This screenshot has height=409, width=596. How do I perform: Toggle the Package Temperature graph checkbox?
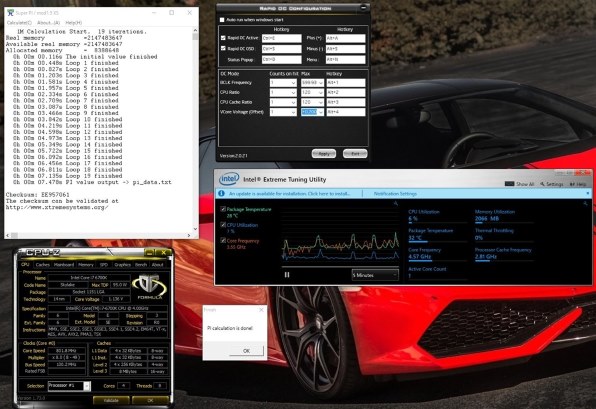point(223,209)
